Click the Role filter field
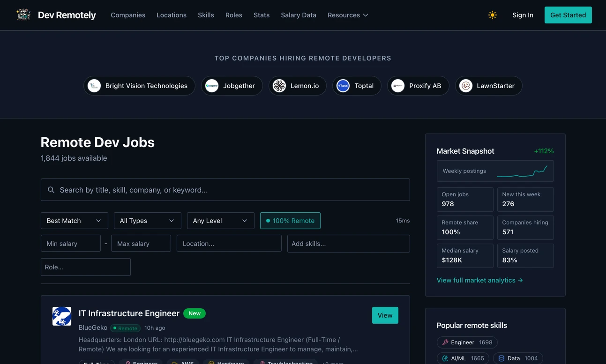 [x=86, y=267]
